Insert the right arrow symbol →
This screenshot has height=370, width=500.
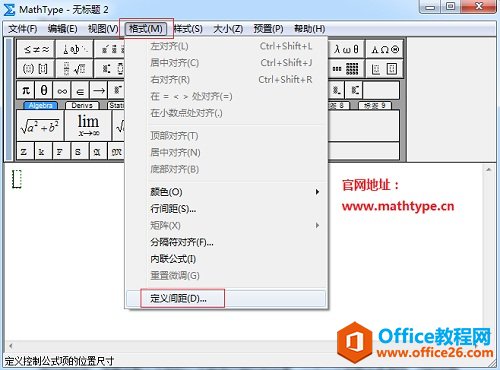[x=99, y=90]
